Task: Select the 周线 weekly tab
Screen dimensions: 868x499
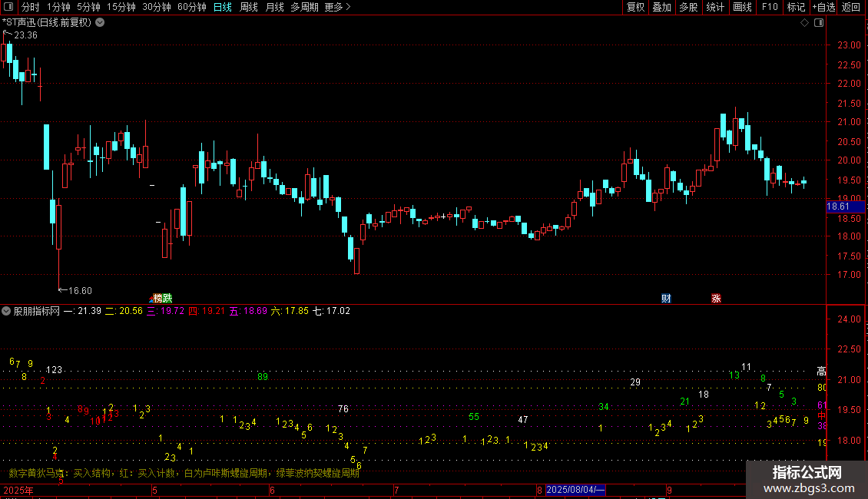Action: click(x=249, y=7)
